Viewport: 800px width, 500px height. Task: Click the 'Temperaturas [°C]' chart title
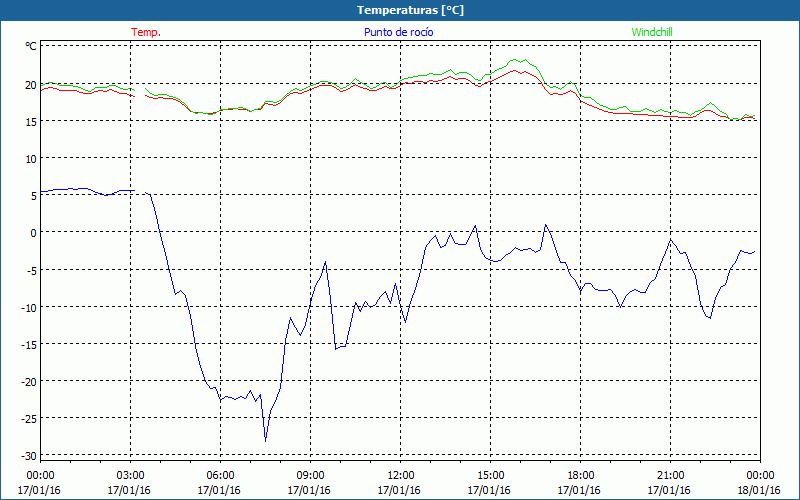pos(410,10)
